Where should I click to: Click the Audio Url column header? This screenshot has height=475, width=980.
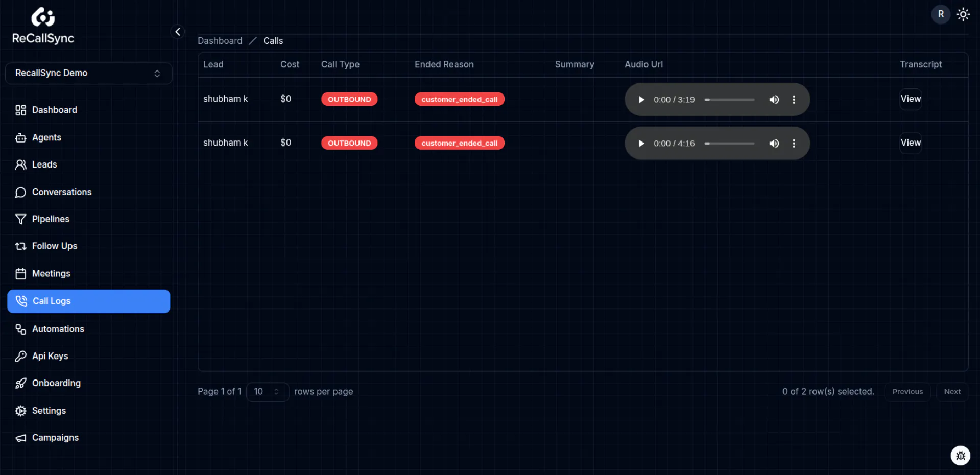(643, 64)
